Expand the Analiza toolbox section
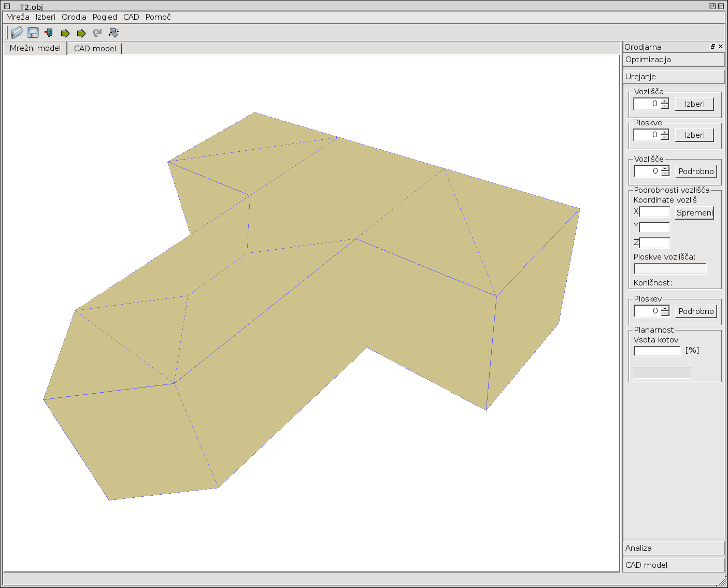The width and height of the screenshot is (728, 588). click(673, 548)
